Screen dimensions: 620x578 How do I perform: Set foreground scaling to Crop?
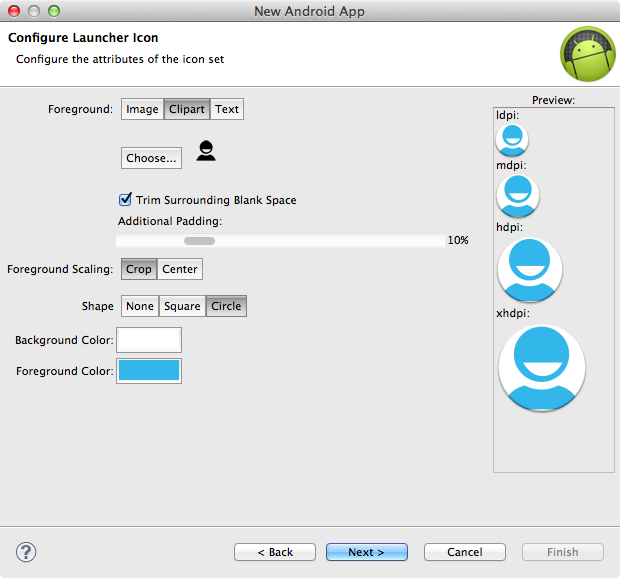139,269
